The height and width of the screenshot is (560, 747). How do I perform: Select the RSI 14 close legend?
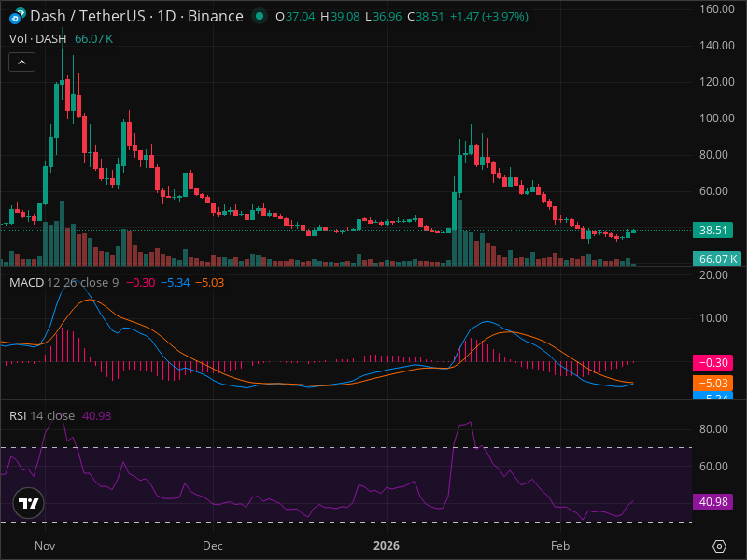point(42,415)
